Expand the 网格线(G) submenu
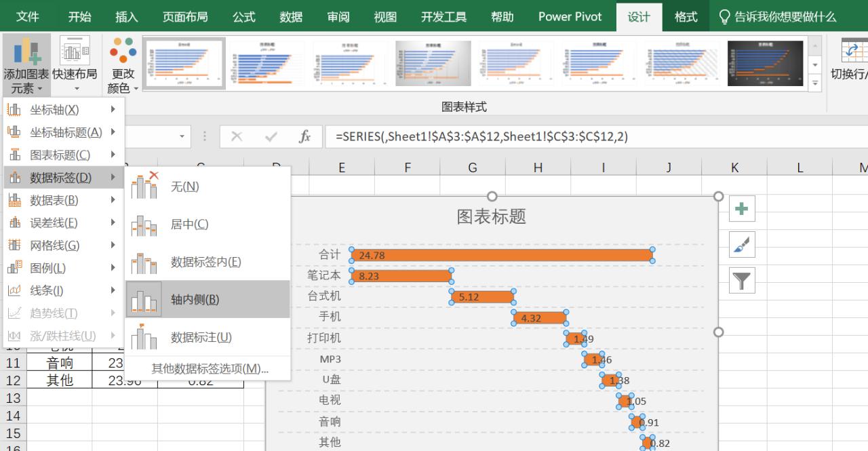The width and height of the screenshot is (868, 451). [64, 246]
